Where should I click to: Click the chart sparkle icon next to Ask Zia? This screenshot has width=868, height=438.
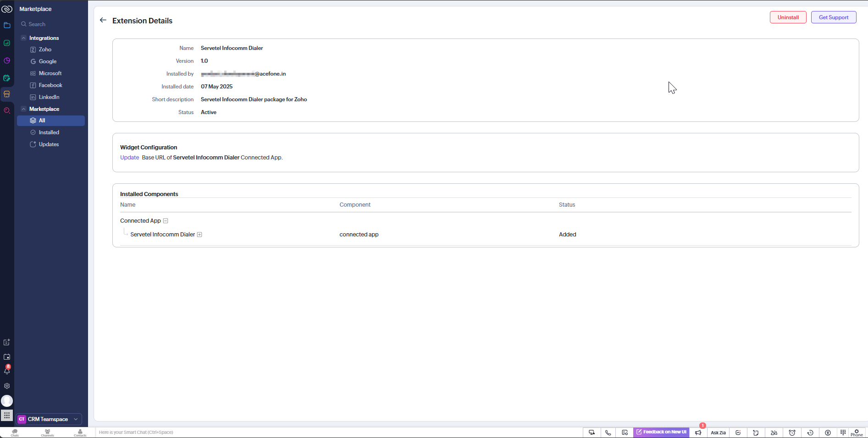coord(738,433)
